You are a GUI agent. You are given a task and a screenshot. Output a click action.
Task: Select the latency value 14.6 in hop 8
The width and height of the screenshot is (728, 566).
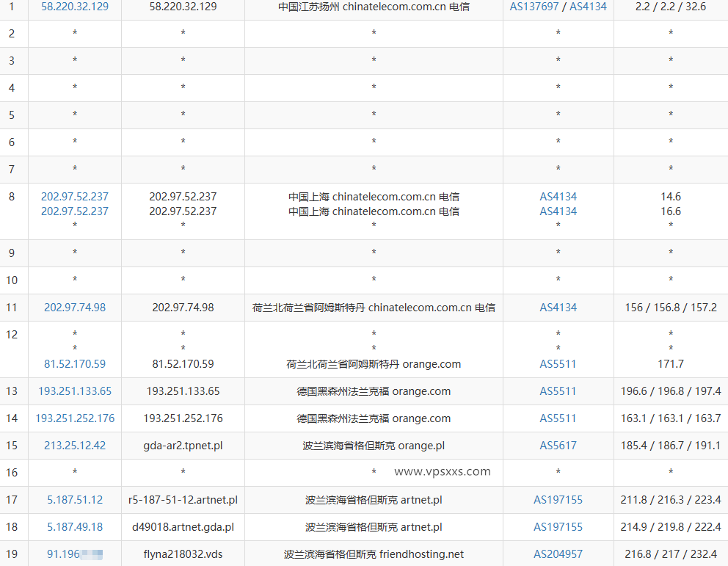pos(671,197)
